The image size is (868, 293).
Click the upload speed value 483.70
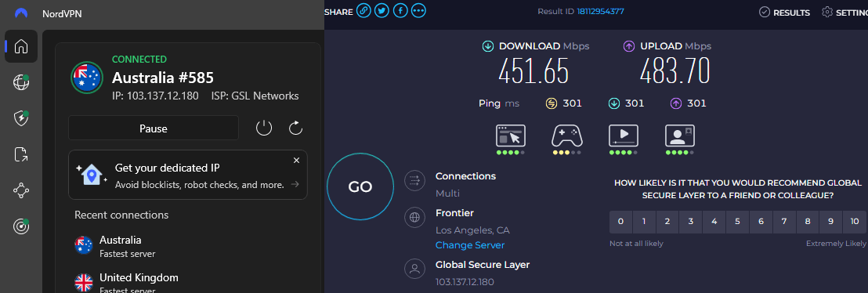pos(675,71)
